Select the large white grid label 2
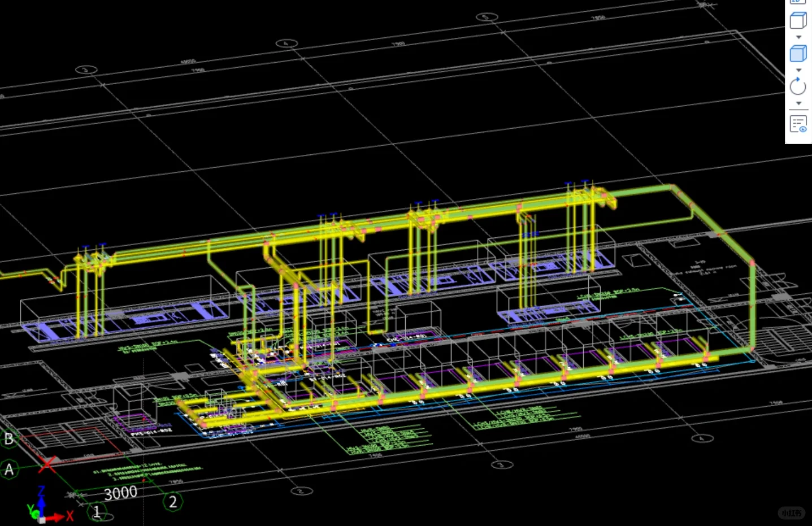Viewport: 812px width, 526px height. (173, 502)
